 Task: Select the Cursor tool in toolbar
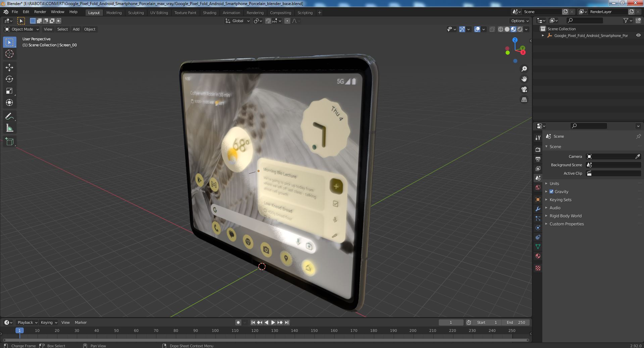(9, 54)
